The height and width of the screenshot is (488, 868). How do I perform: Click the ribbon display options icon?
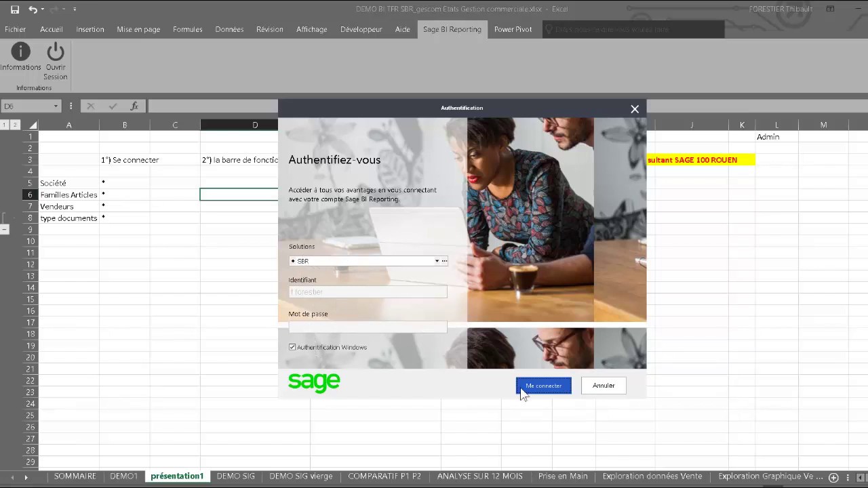click(x=830, y=9)
